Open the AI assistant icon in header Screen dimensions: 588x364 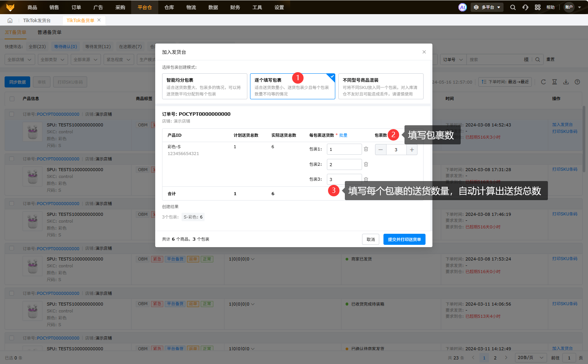pyautogui.click(x=463, y=7)
